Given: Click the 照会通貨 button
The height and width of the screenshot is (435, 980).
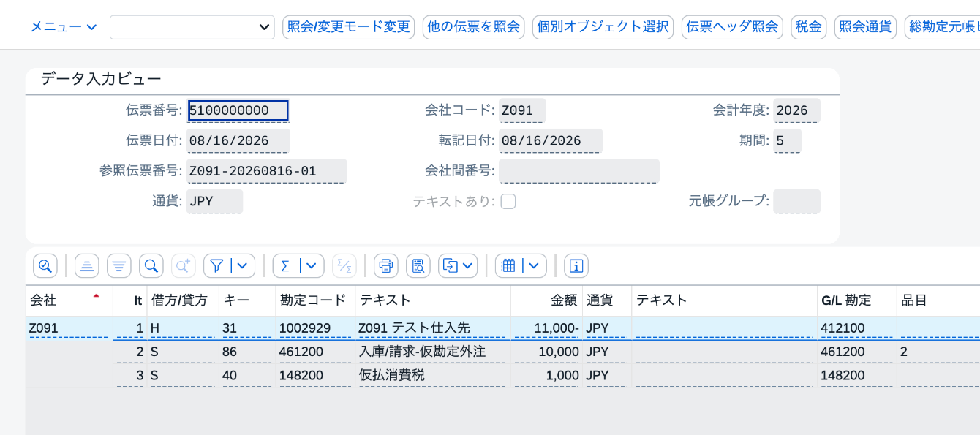Looking at the screenshot, I should 866,27.
